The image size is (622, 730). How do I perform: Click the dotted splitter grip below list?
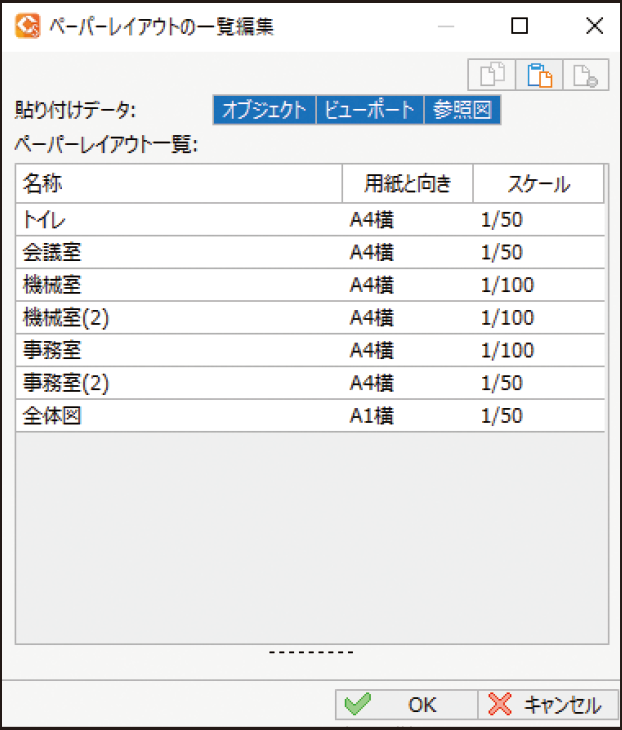point(311,653)
